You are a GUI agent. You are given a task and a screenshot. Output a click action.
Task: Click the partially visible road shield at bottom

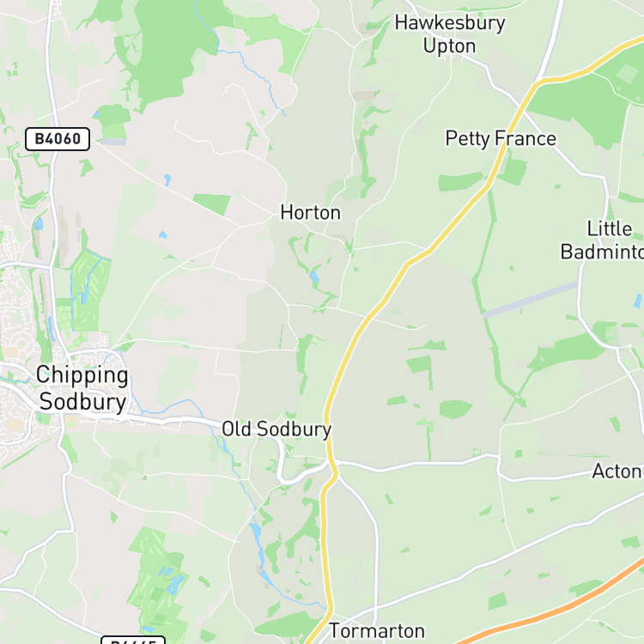tap(133, 640)
